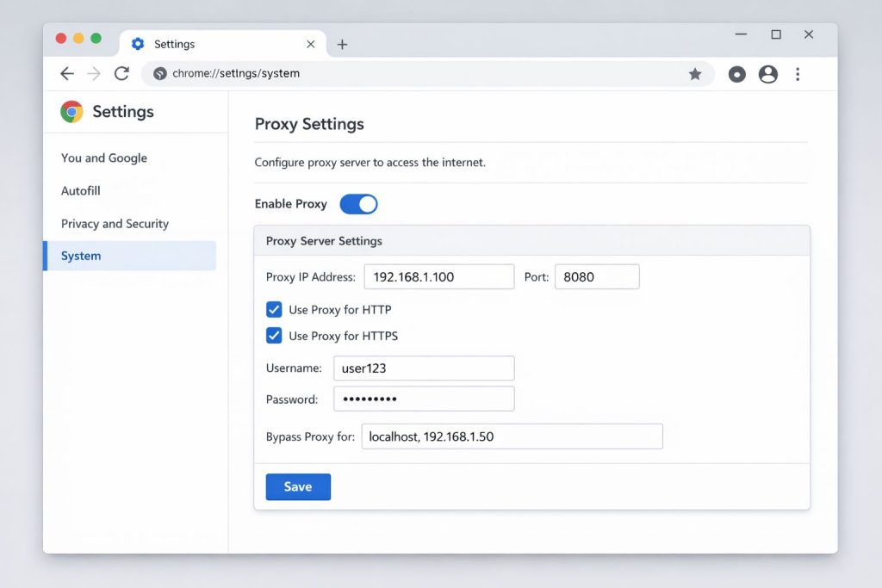Image resolution: width=882 pixels, height=588 pixels.
Task: Click the green fullscreen dot
Action: pyautogui.click(x=96, y=38)
